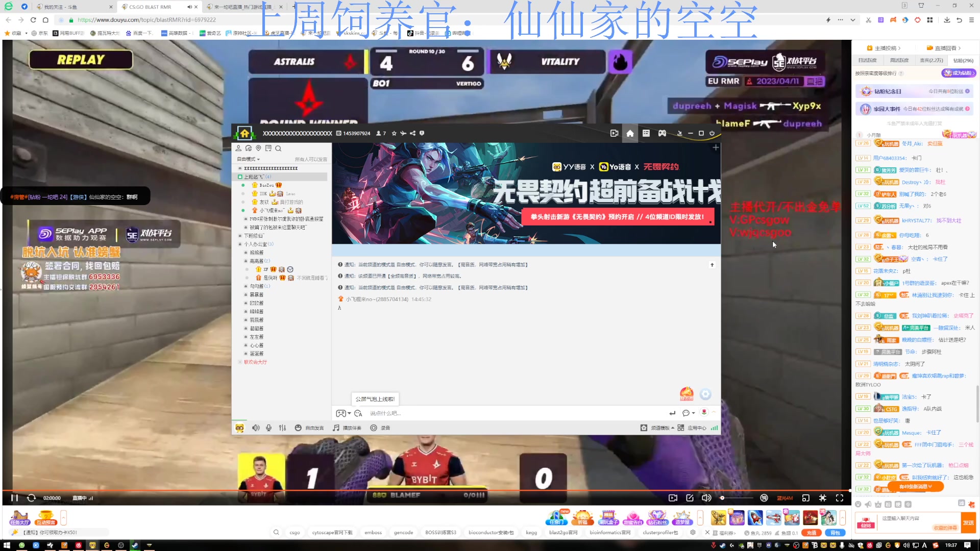Open chat bubble dropdown in YY input bar

point(689,413)
